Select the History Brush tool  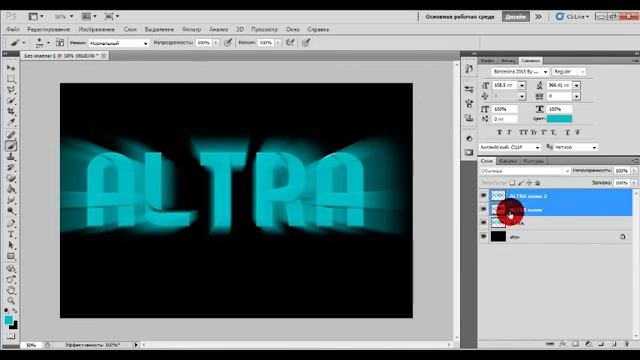tap(11, 167)
